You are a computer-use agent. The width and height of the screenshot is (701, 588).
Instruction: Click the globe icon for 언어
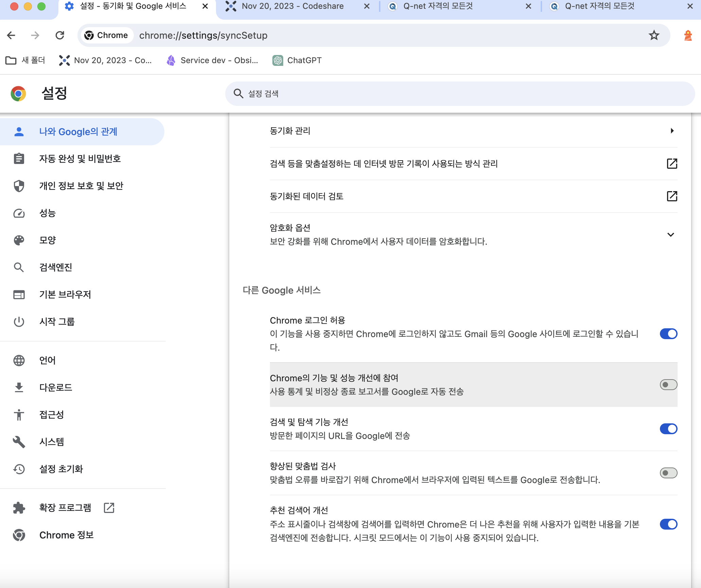(x=19, y=361)
